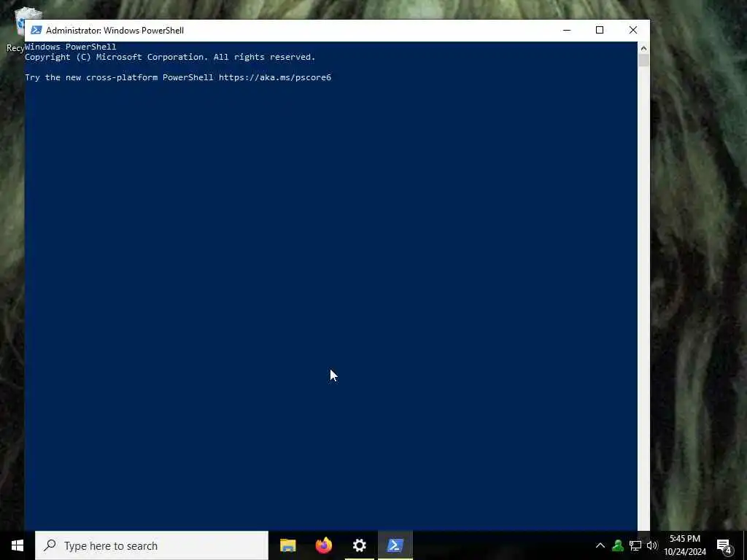Click the PowerShell taskbar button
747x560 pixels.
[x=395, y=545]
